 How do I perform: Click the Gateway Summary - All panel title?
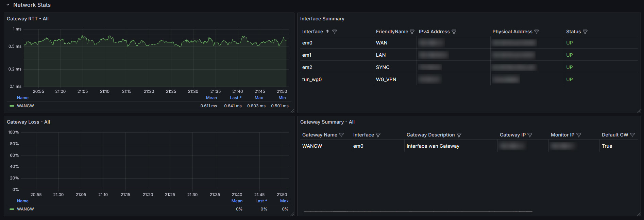pos(327,122)
